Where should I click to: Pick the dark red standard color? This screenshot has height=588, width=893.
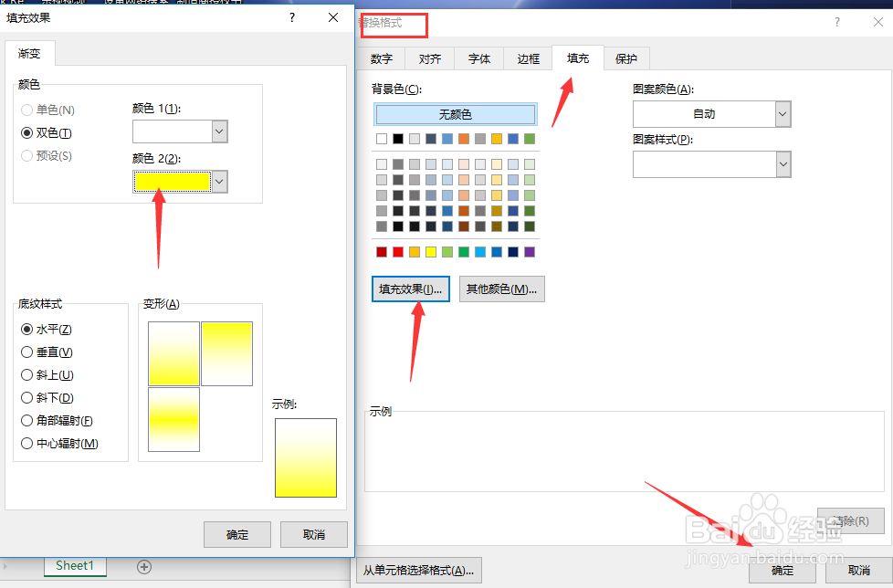click(382, 252)
